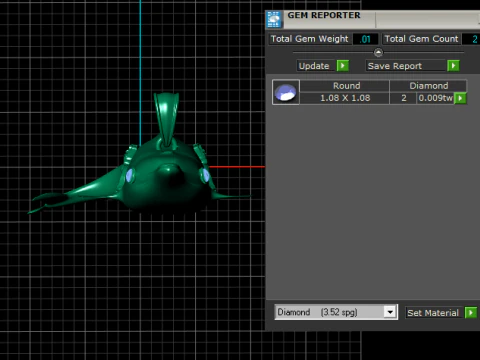Screen dimensions: 480x360
Task: Click the Gem Reporter panel icon
Action: (x=274, y=19)
